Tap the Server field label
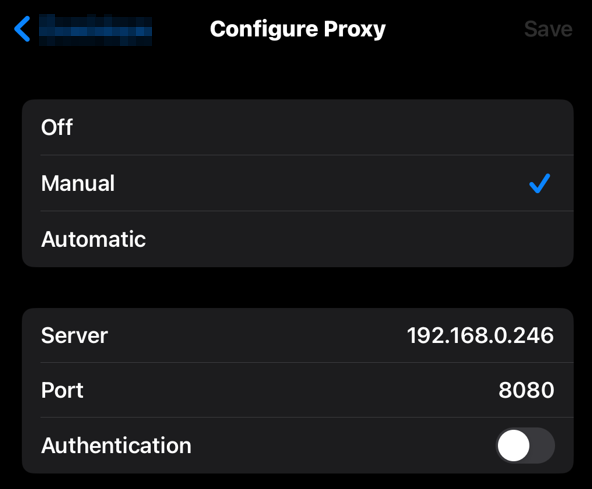Screen dimensions: 592x489 (74, 335)
